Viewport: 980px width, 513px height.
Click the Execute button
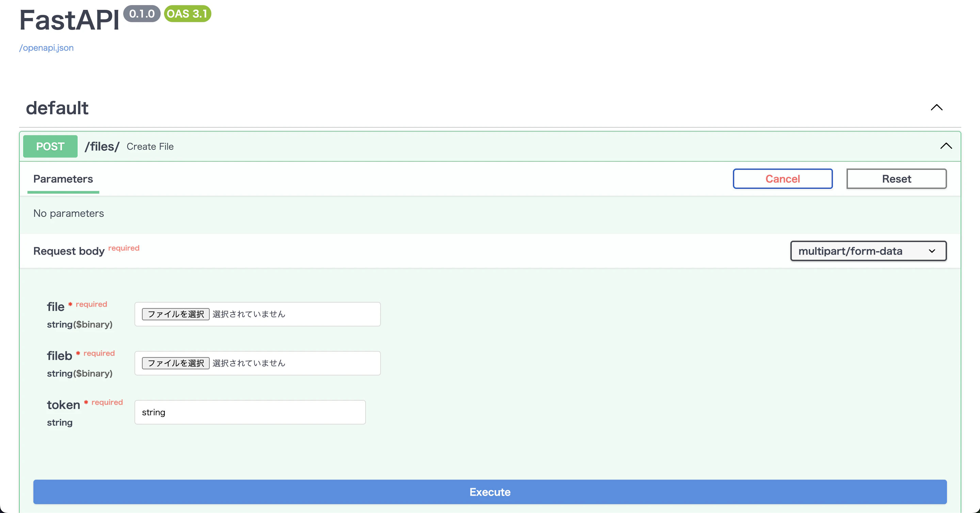click(x=490, y=492)
